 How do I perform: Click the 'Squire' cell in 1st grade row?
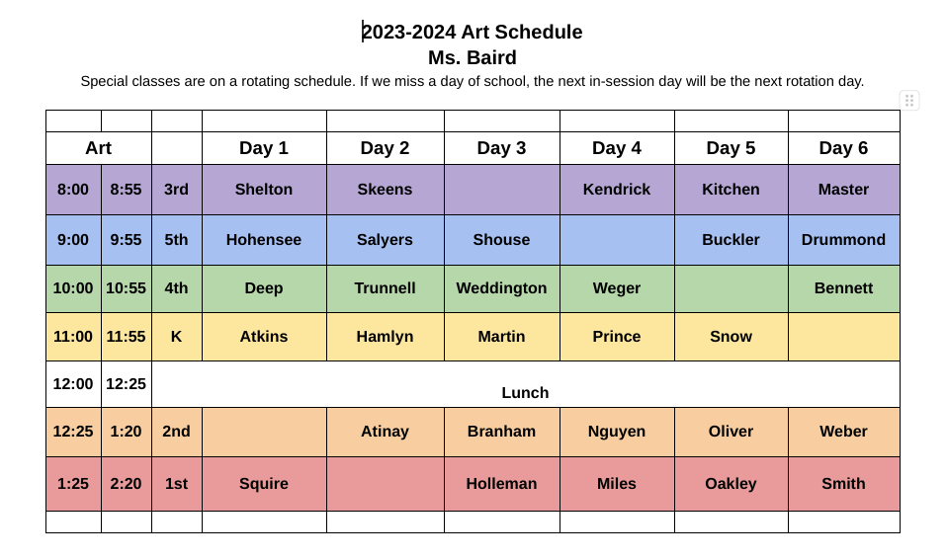tap(264, 484)
